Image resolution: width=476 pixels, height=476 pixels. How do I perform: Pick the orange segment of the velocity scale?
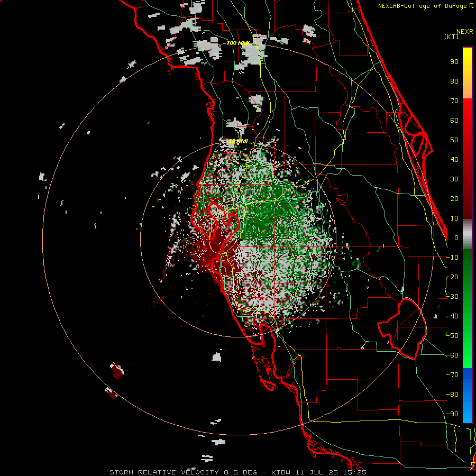pos(467,89)
